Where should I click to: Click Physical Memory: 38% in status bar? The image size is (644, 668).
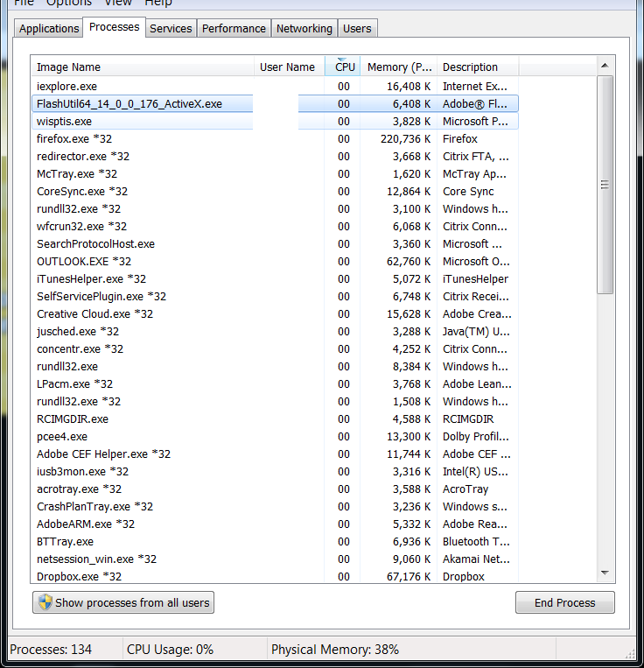pyautogui.click(x=335, y=650)
